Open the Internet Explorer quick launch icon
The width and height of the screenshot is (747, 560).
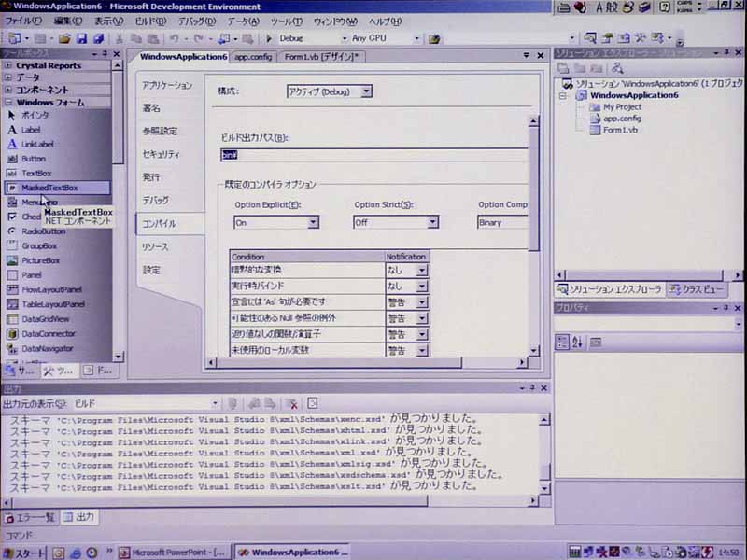point(76,553)
